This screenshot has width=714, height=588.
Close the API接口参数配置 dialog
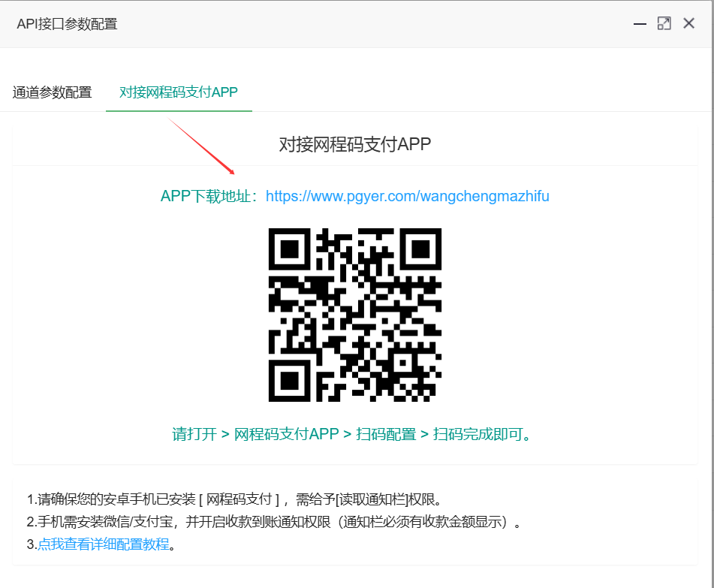(689, 23)
